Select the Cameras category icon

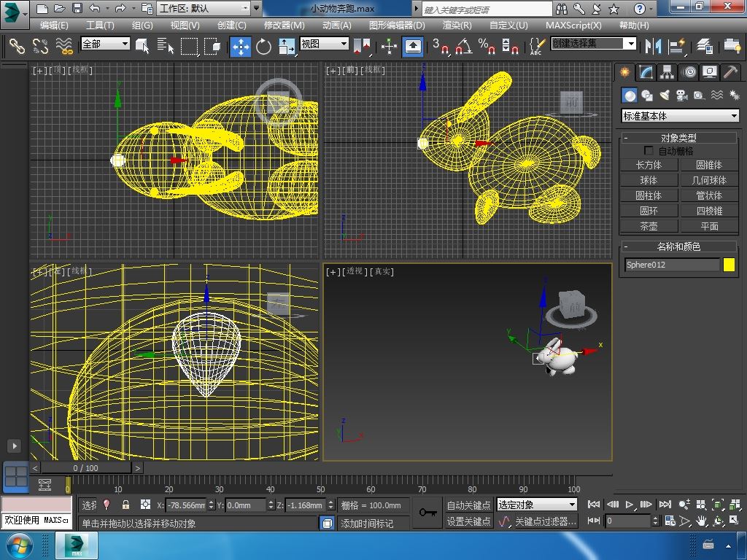[682, 96]
